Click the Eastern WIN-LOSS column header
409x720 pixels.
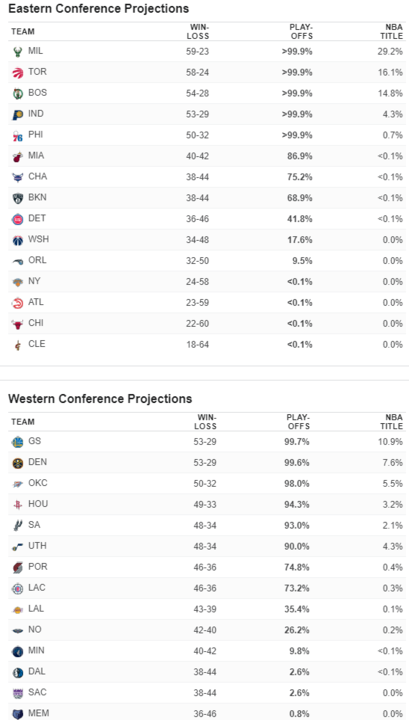coord(199,32)
